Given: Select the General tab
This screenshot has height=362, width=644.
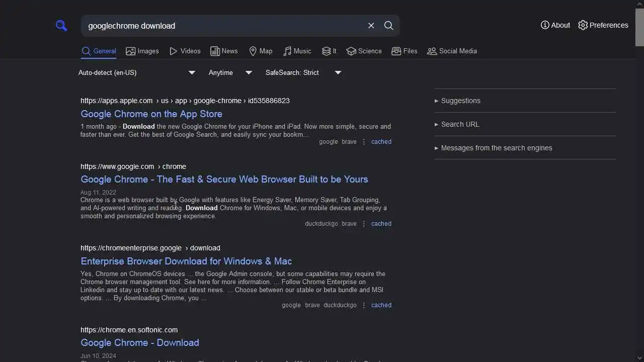Looking at the screenshot, I should tap(99, 51).
